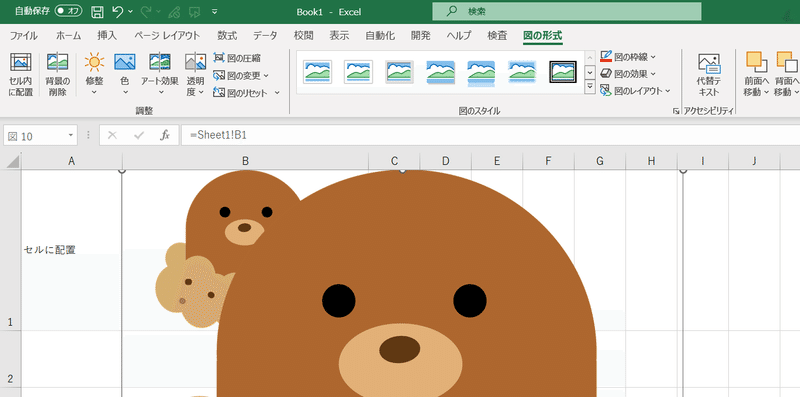Screen dimensions: 800x397
Task: Switch to the 検査 tab
Action: tap(497, 35)
